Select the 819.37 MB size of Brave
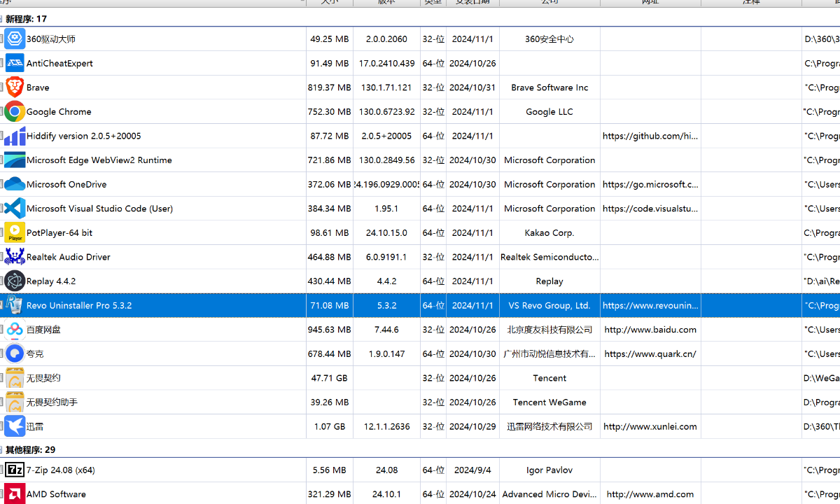Image resolution: width=840 pixels, height=504 pixels. pos(330,87)
